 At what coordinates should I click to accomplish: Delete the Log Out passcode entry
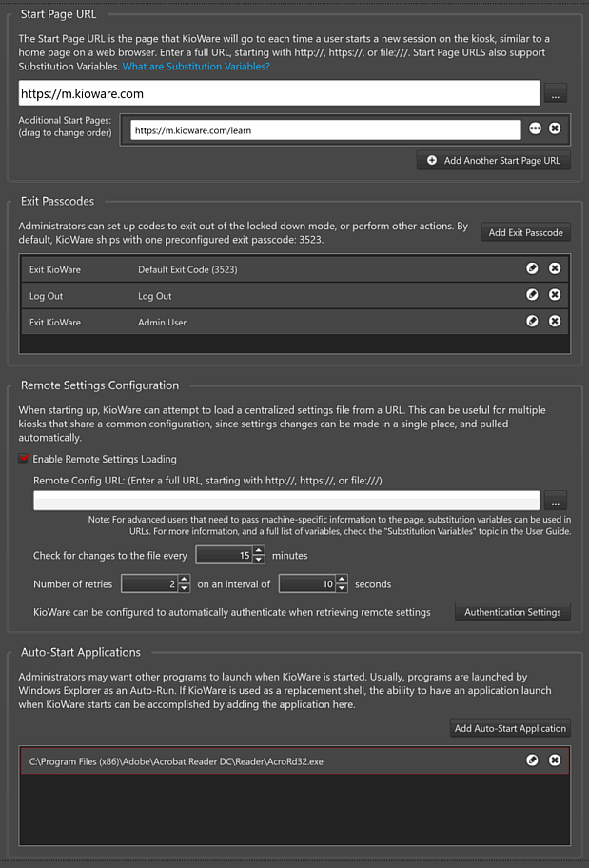[555, 294]
